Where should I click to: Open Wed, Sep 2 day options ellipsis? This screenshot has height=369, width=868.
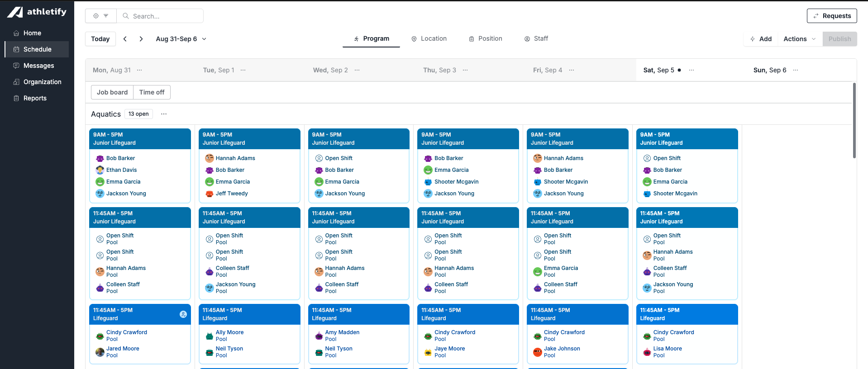(357, 70)
